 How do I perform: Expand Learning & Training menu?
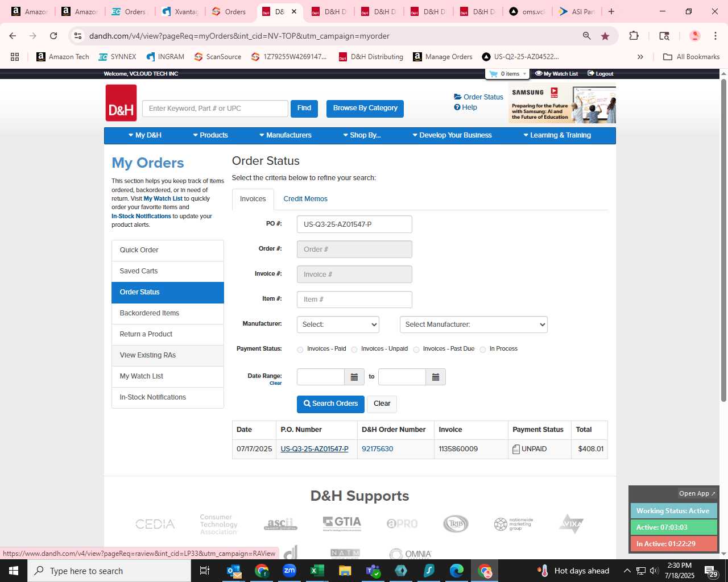[557, 135]
